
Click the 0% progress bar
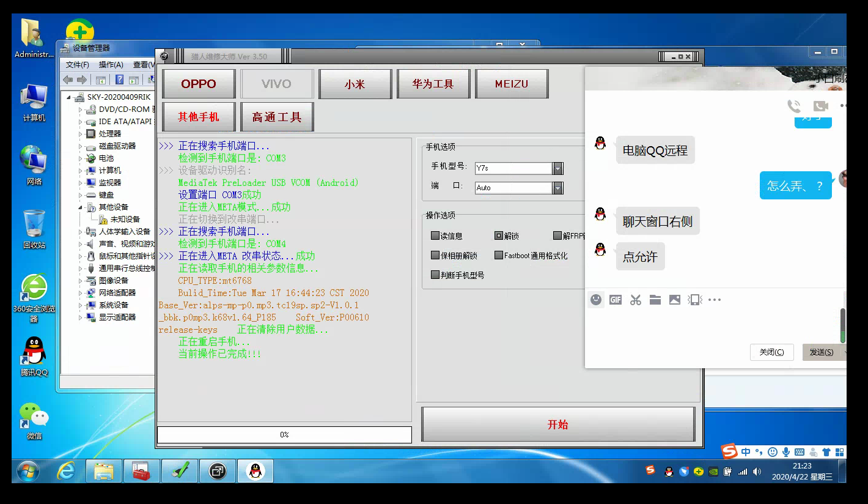pos(284,434)
